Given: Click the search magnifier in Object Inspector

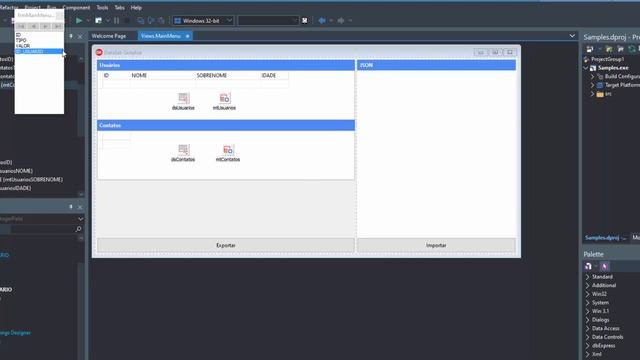Looking at the screenshot, I should [78, 229].
